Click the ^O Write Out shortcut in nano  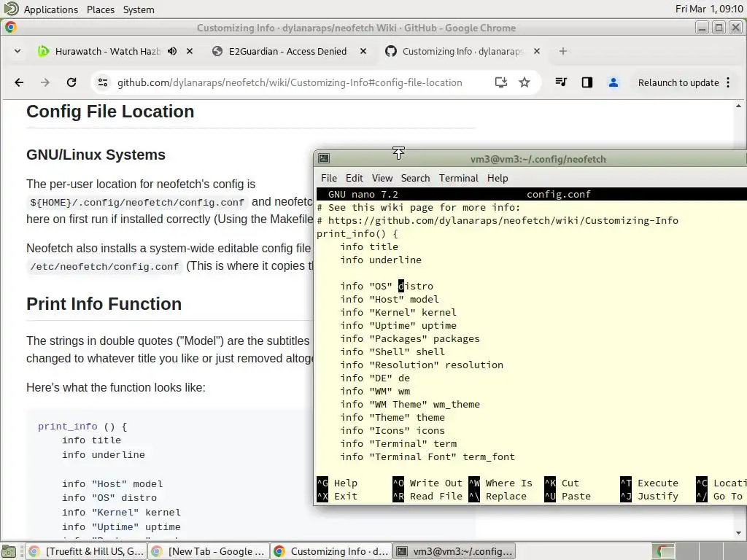tap(427, 483)
